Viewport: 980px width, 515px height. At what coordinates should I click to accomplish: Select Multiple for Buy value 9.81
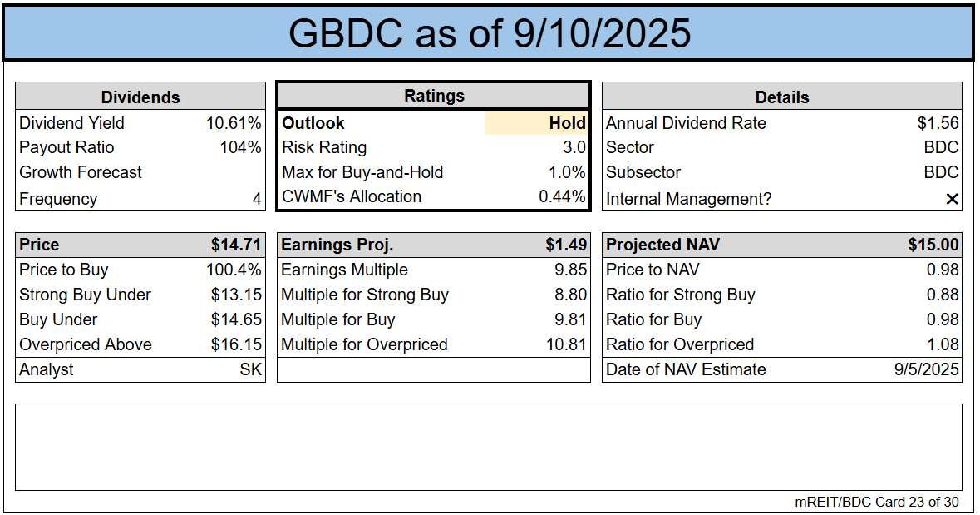click(570, 319)
